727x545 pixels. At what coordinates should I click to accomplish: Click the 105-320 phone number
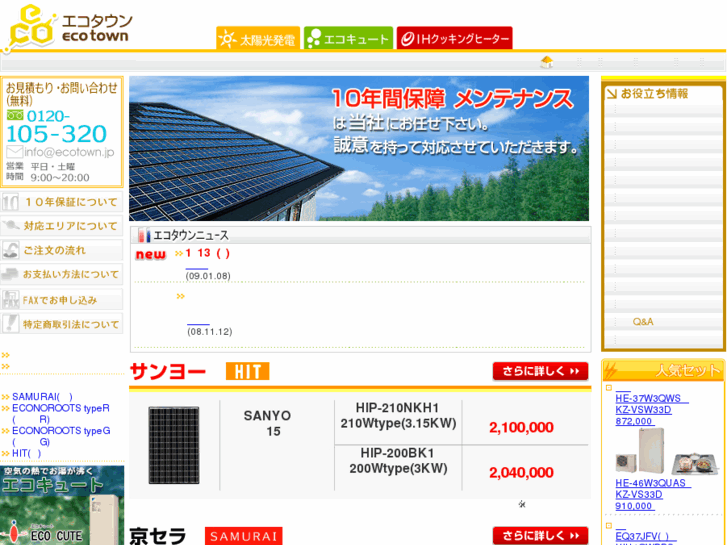tap(57, 134)
